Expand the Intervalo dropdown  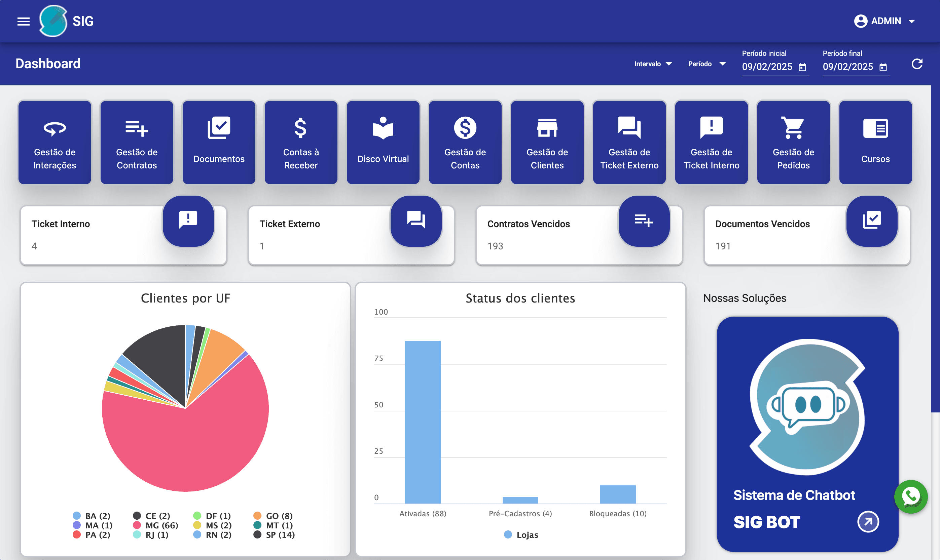[x=653, y=64]
